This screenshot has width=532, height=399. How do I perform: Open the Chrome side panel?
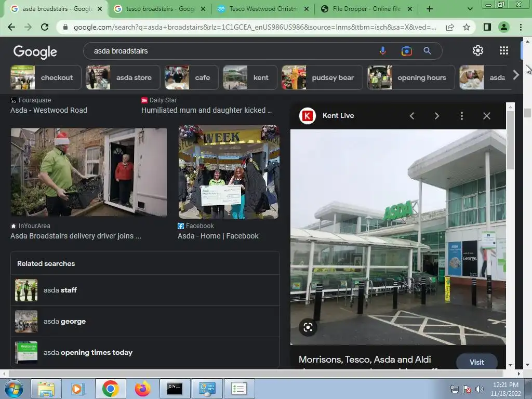[x=487, y=27]
